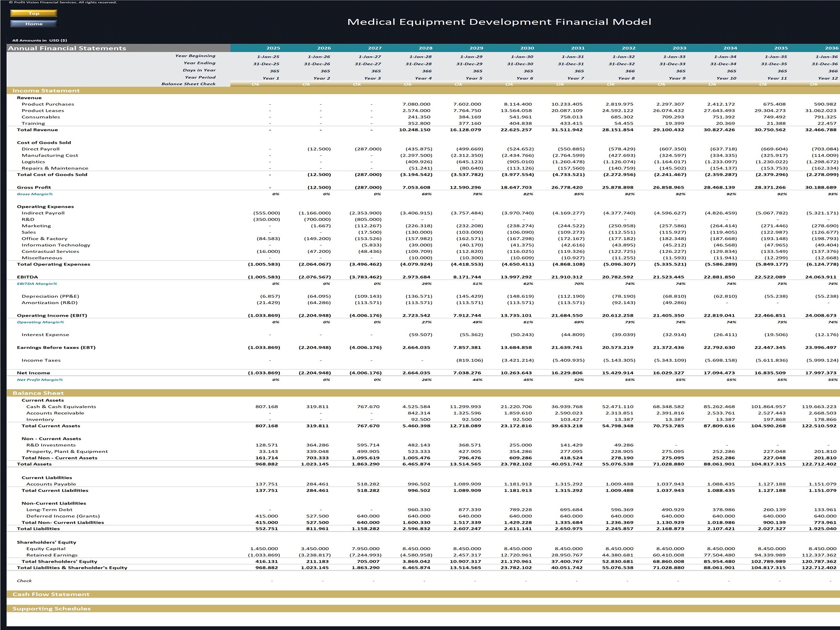Select the 1-Jan-32 year beginning cell
Image resolution: width=840 pixels, height=630 pixels.
[x=623, y=57]
